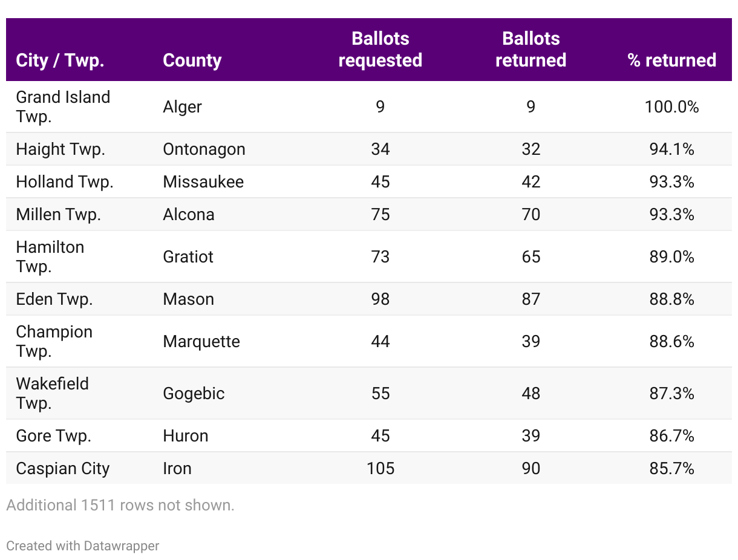
Task: Click the 100.0% returned value
Action: coord(671,107)
